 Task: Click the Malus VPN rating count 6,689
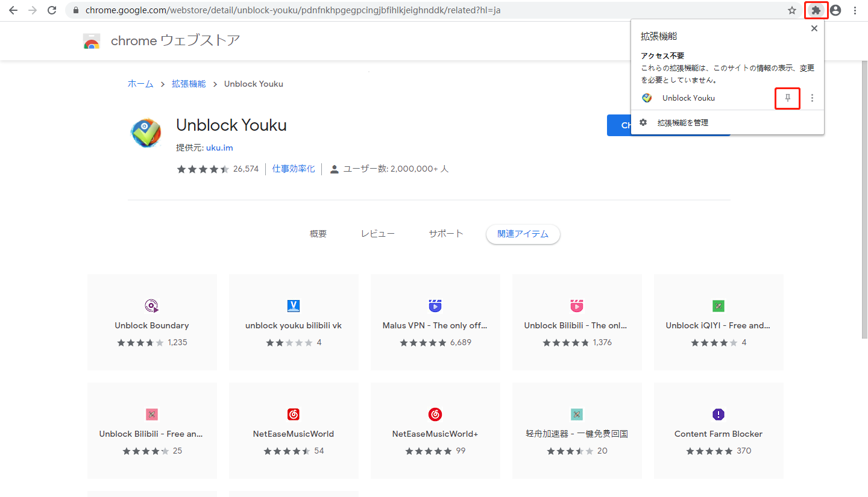click(461, 343)
